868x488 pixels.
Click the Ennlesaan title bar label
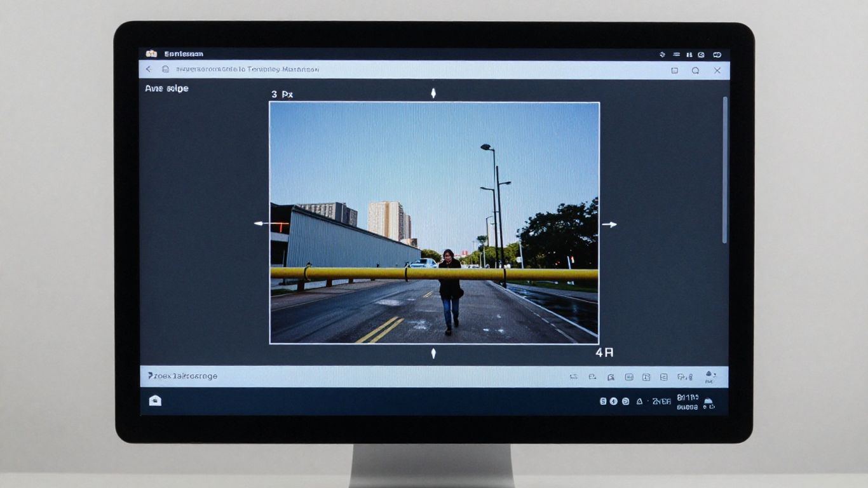[184, 54]
